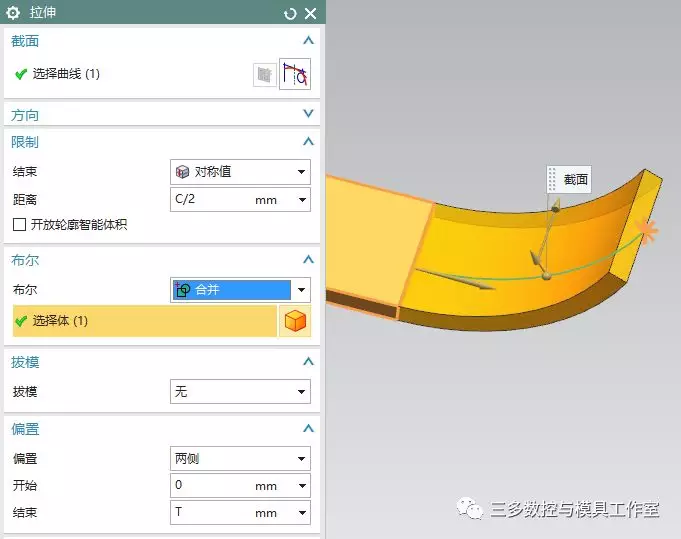Screen dimensions: 681x539
Task: Click the Select Body cube icon
Action: click(295, 321)
